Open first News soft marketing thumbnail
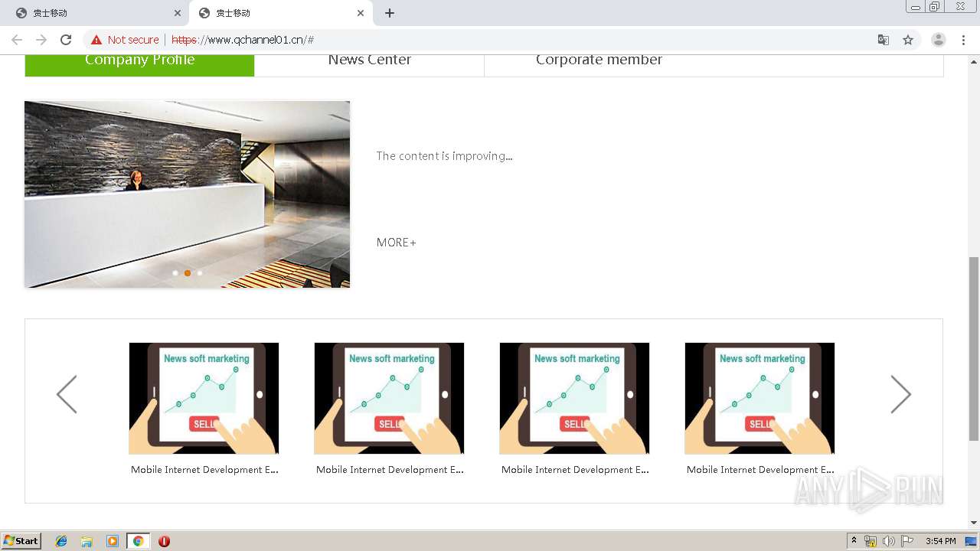The height and width of the screenshot is (551, 980). coord(204,399)
